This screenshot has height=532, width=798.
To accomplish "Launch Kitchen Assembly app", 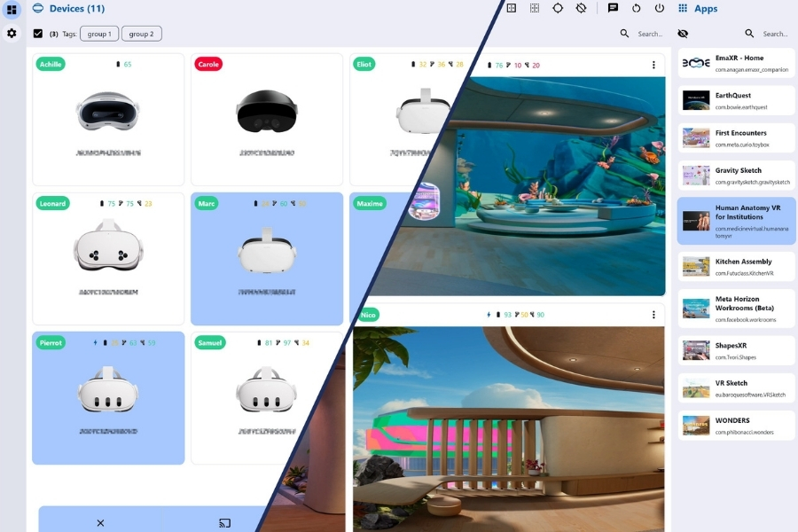I will coord(736,267).
